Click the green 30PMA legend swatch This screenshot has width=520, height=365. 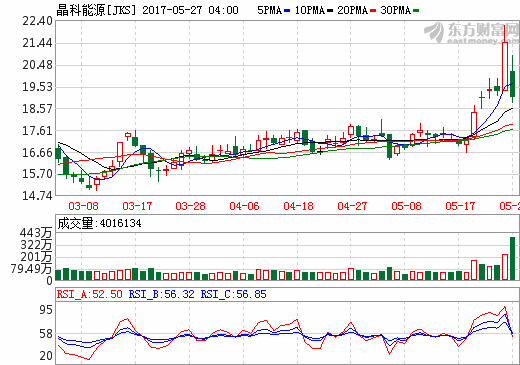[416, 11]
